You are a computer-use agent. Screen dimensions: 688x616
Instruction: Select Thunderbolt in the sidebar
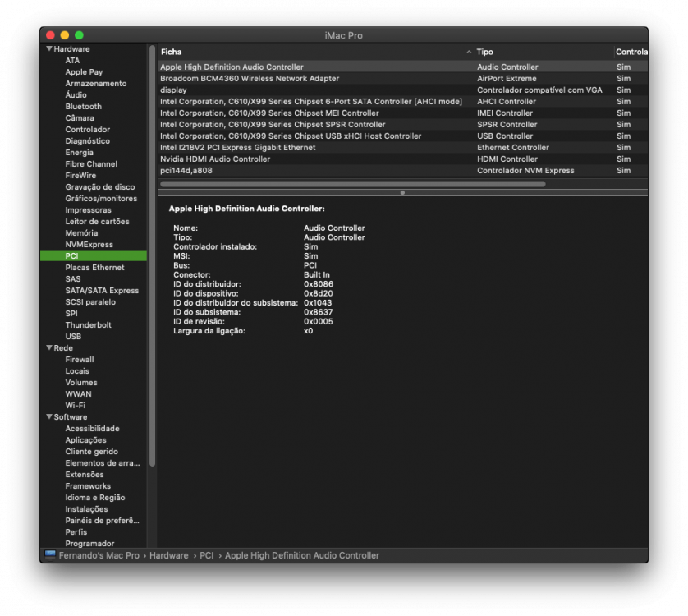coord(88,325)
